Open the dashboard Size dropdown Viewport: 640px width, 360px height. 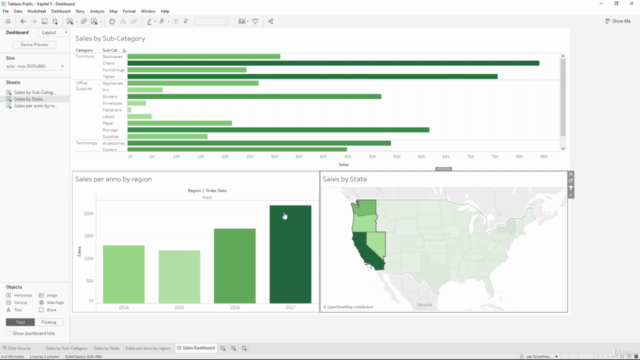pyautogui.click(x=35, y=66)
